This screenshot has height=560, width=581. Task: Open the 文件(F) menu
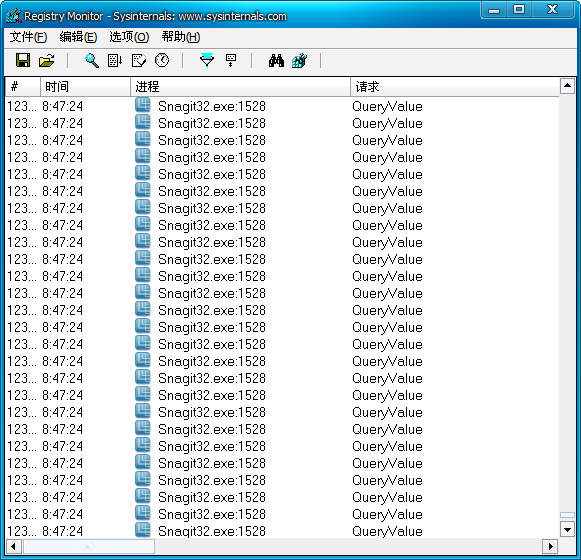tap(28, 37)
